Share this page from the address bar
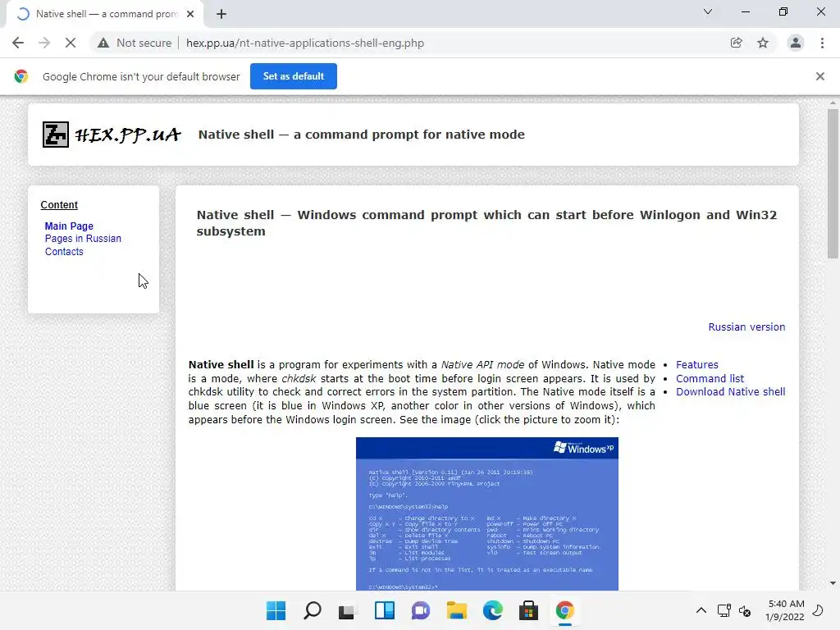 tap(737, 43)
